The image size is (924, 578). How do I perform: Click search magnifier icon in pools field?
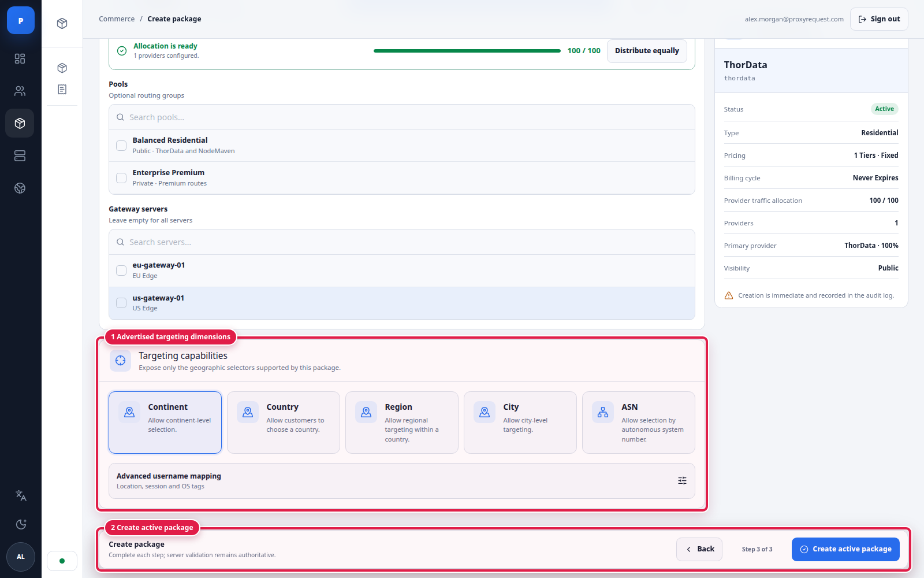pyautogui.click(x=121, y=117)
